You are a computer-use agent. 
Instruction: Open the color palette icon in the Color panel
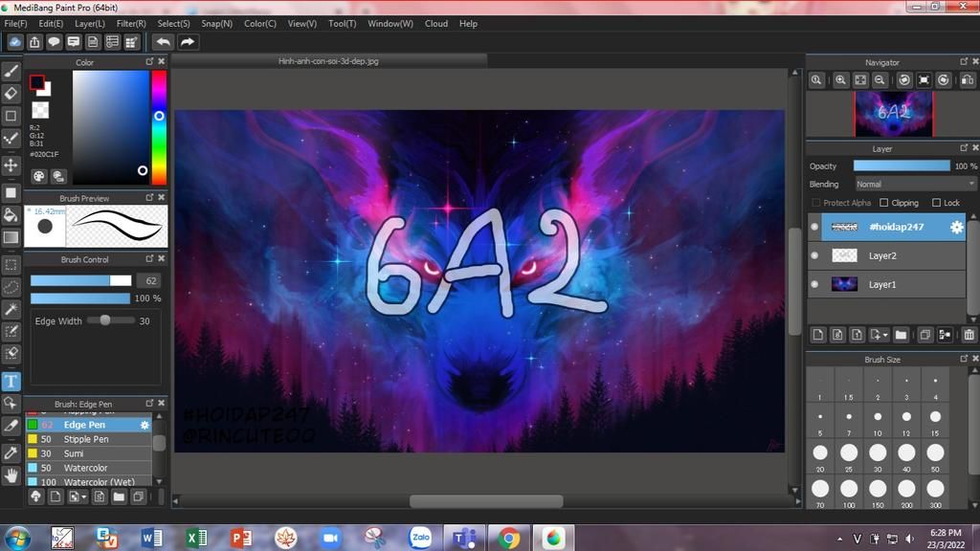click(38, 176)
